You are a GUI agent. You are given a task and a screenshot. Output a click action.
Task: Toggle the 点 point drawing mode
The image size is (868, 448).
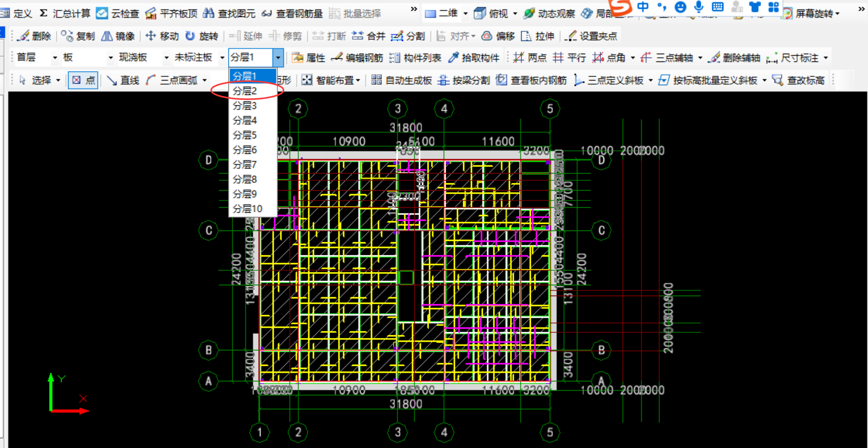coord(83,80)
